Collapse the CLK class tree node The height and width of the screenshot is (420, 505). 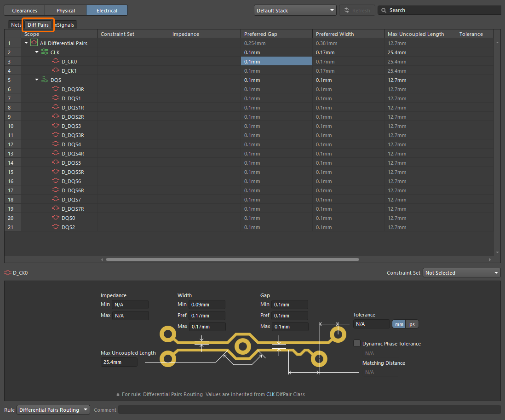[x=37, y=52]
